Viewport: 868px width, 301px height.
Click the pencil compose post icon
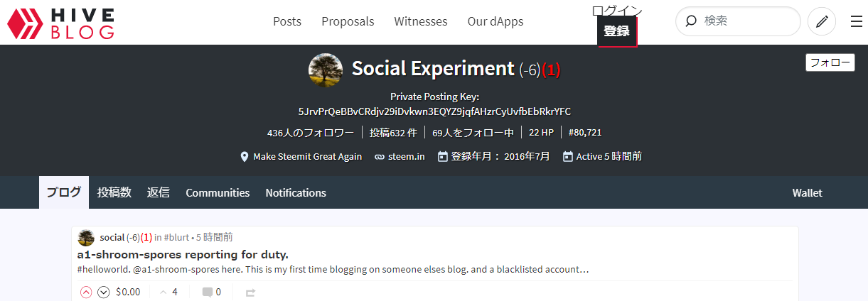coord(822,21)
